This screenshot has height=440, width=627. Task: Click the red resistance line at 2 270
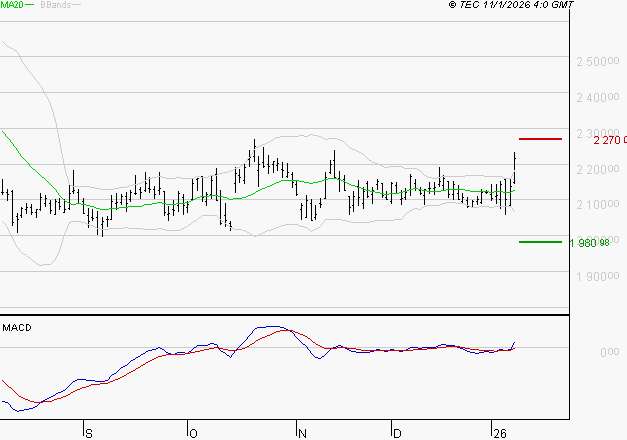(x=540, y=138)
